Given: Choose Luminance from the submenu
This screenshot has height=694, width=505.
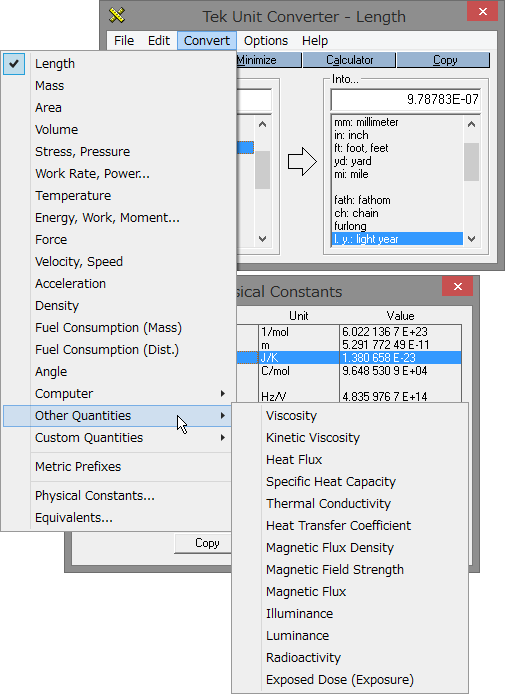Looking at the screenshot, I should (350, 636).
